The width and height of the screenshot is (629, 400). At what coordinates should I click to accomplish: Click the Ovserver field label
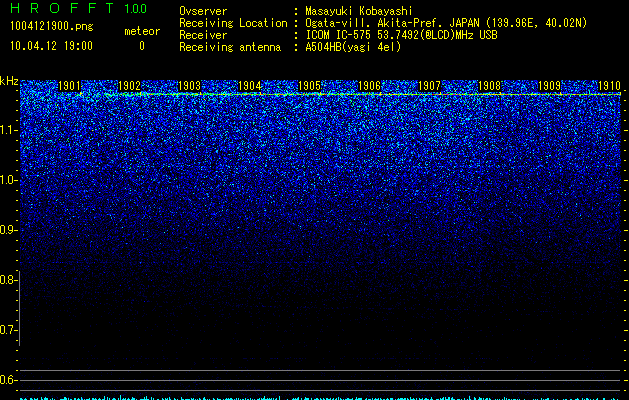pyautogui.click(x=203, y=11)
